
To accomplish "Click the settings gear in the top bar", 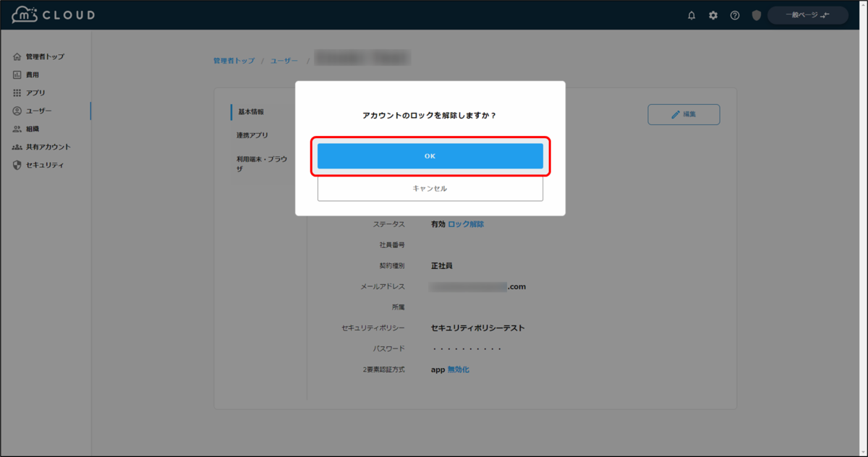I will 712,14.
